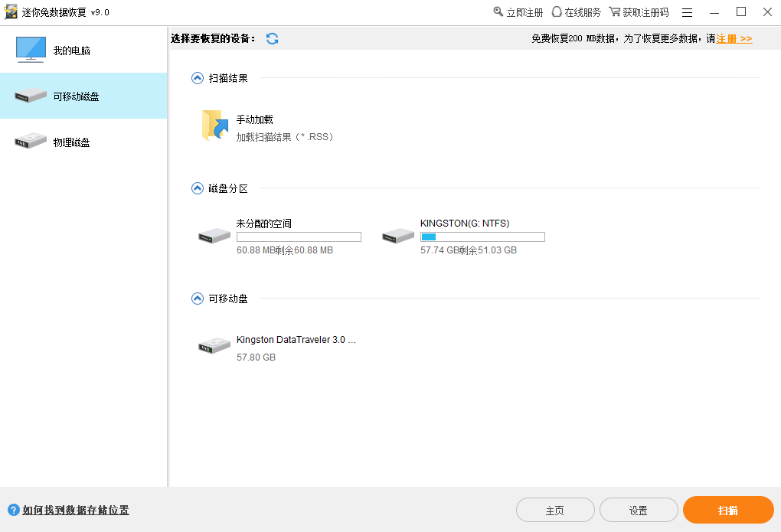
Task: Click the shopping cart icon for 获取注册码
Action: [614, 11]
